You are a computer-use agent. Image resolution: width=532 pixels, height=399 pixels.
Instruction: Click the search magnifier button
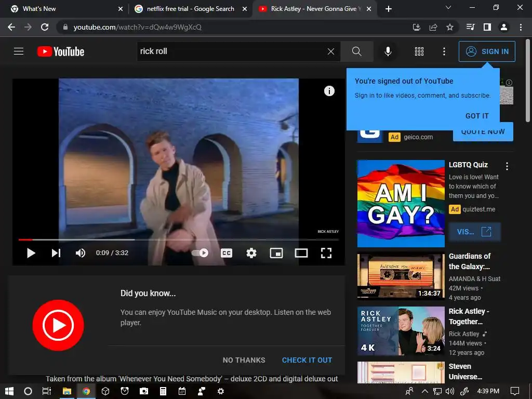tap(356, 51)
